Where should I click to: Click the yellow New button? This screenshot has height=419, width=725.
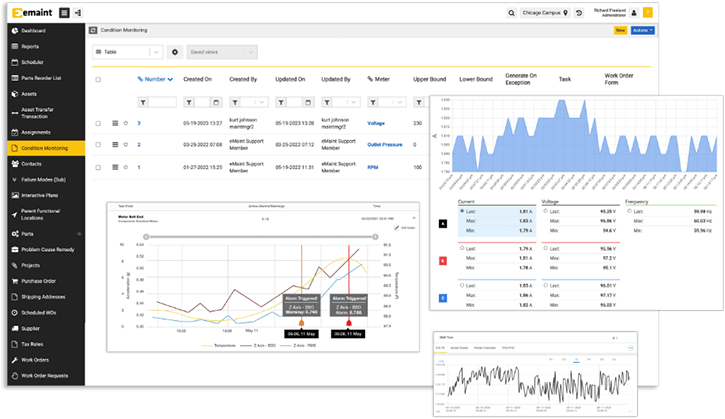620,31
